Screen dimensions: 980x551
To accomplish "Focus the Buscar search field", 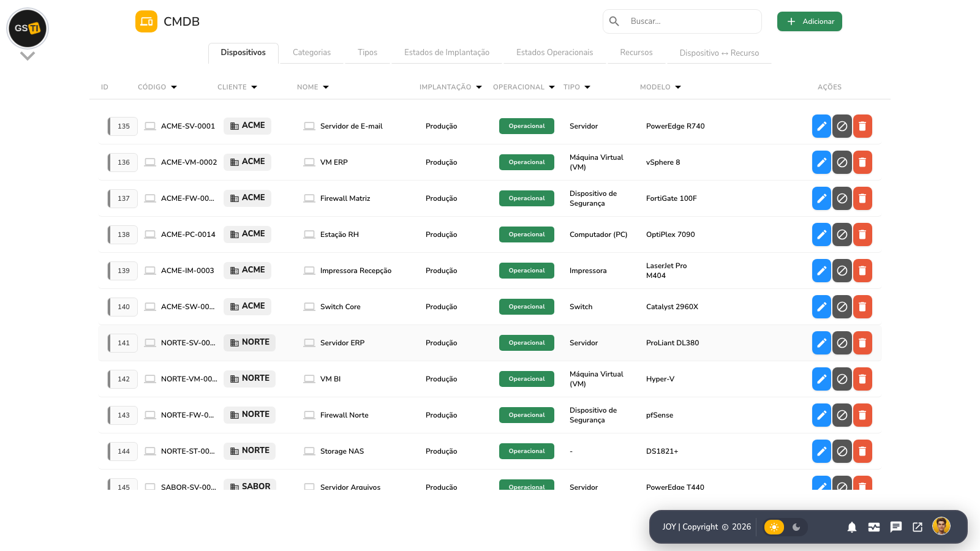I will coord(682,21).
